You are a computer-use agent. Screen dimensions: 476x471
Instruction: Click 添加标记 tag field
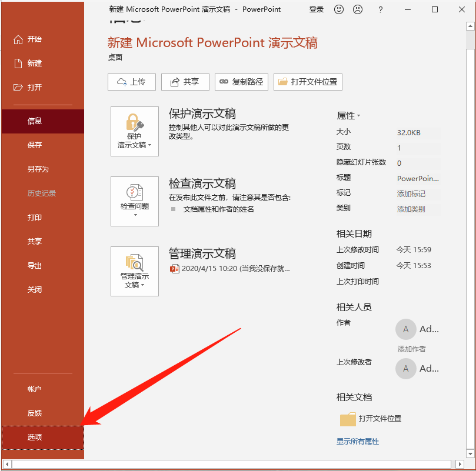click(x=418, y=193)
